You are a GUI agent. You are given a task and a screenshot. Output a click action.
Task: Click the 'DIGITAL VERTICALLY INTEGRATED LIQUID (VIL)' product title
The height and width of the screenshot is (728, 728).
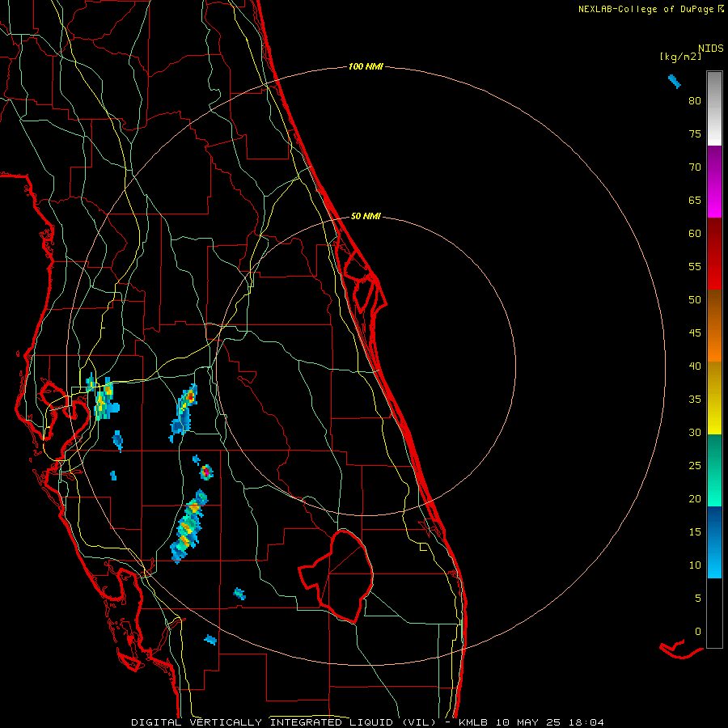coord(284,722)
